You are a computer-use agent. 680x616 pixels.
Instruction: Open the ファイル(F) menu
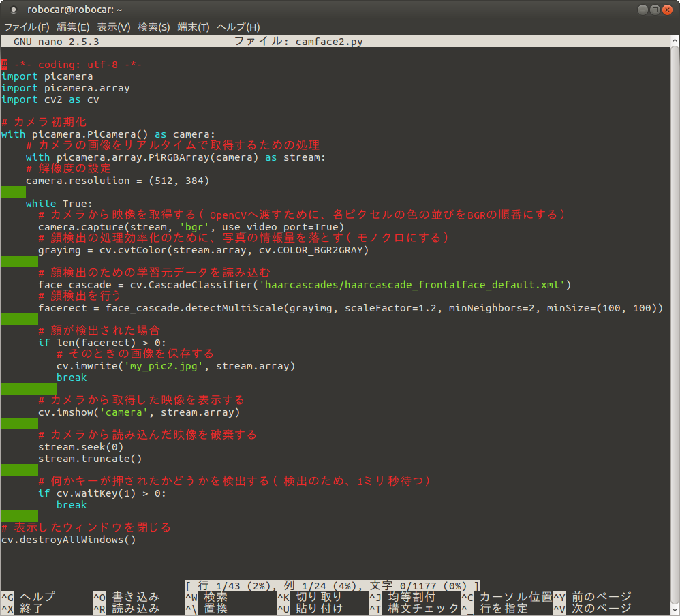click(27, 27)
